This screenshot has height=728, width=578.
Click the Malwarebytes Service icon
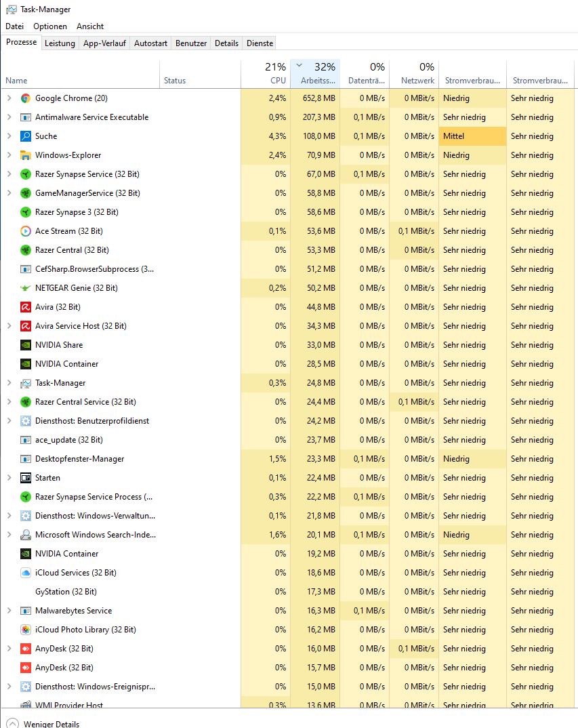tap(26, 611)
